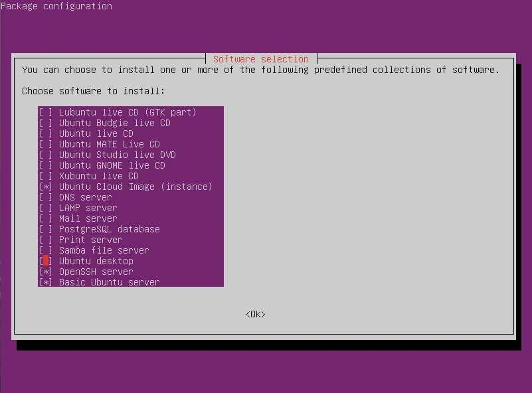Uncheck the OpenSSH server checkbox
Image resolution: width=532 pixels, height=393 pixels.
coord(46,272)
